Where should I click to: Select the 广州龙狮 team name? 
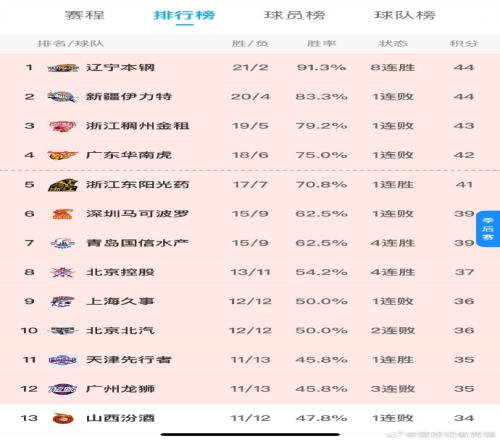120,389
